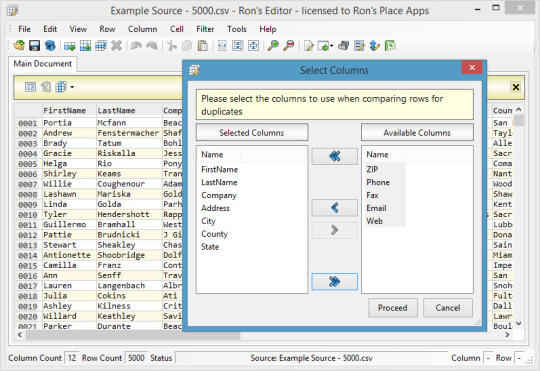Open the grid icon dropdown arrow in yellow bar
540x371 pixels.
(x=72, y=87)
